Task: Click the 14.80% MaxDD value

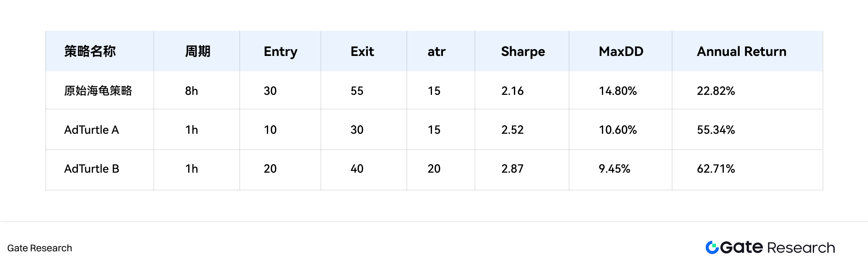Action: point(618,91)
